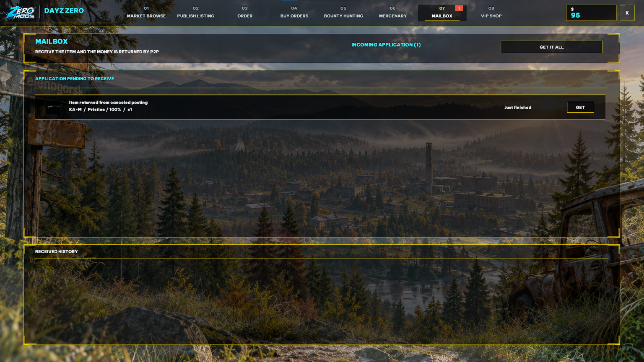The image size is (644, 362).
Task: Click the Application Pending To Receive heading
Action: (75, 78)
